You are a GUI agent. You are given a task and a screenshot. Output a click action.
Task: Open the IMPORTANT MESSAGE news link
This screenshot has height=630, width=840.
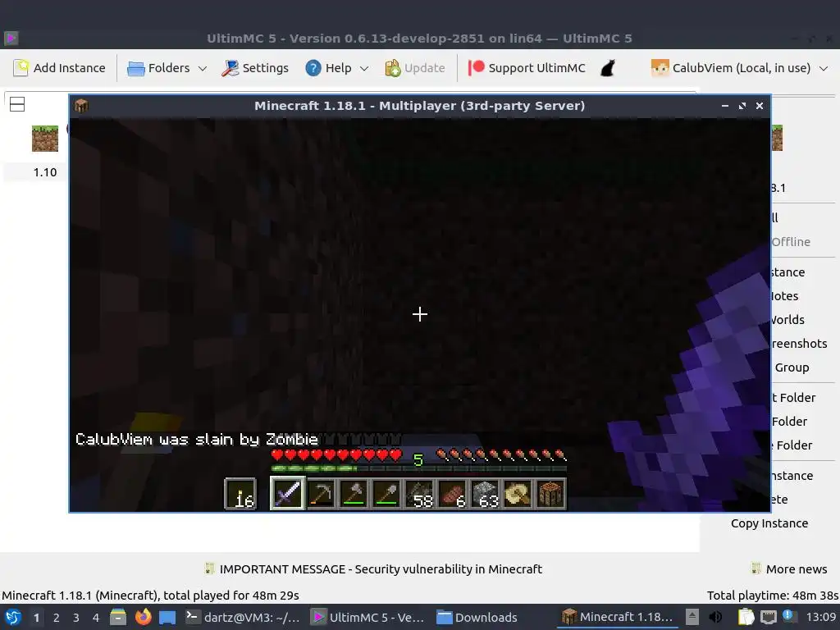(373, 569)
